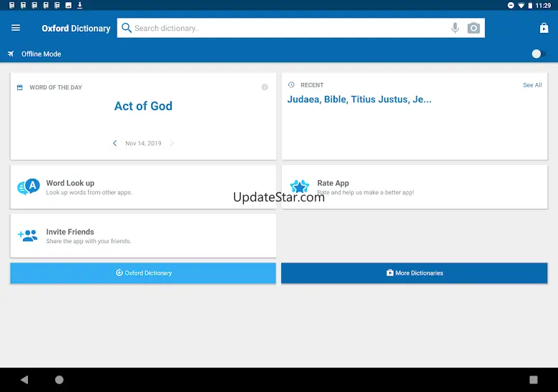Click the 11:29 clock in status bar
558x392 pixels.
[543, 5]
